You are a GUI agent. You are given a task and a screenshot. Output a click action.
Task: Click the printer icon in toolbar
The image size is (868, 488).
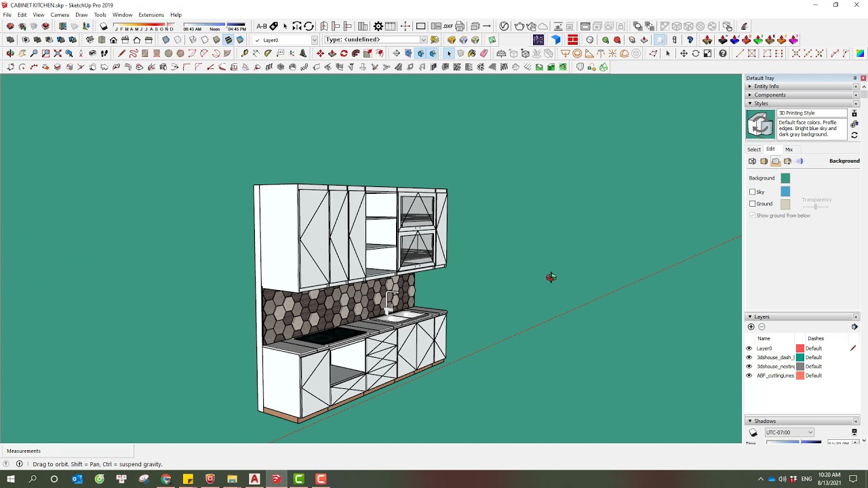click(x=460, y=26)
